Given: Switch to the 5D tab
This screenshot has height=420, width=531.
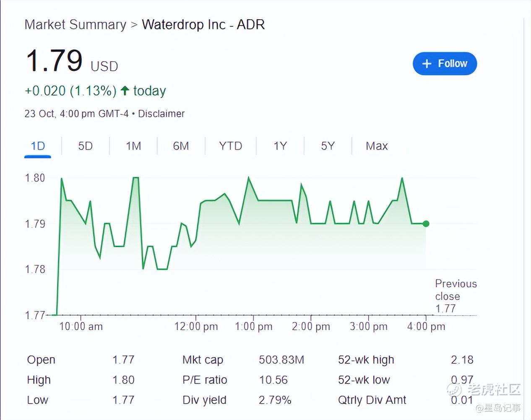Looking at the screenshot, I should tap(85, 146).
